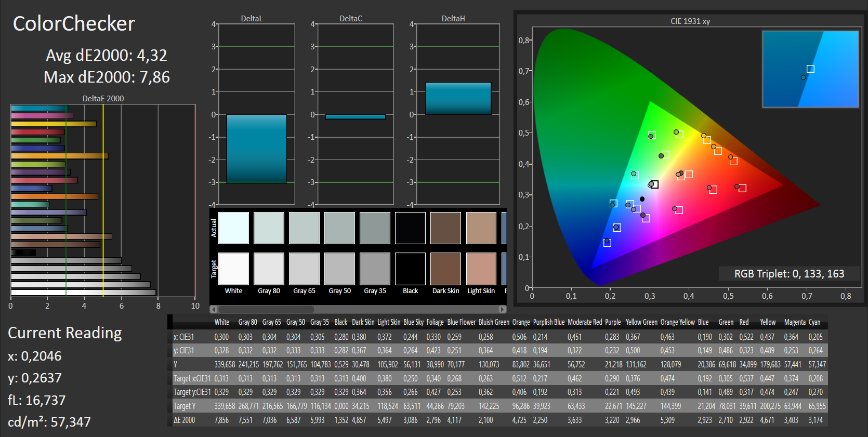868x437 pixels.
Task: Select the Target Dark Skin swatch
Action: tap(445, 269)
